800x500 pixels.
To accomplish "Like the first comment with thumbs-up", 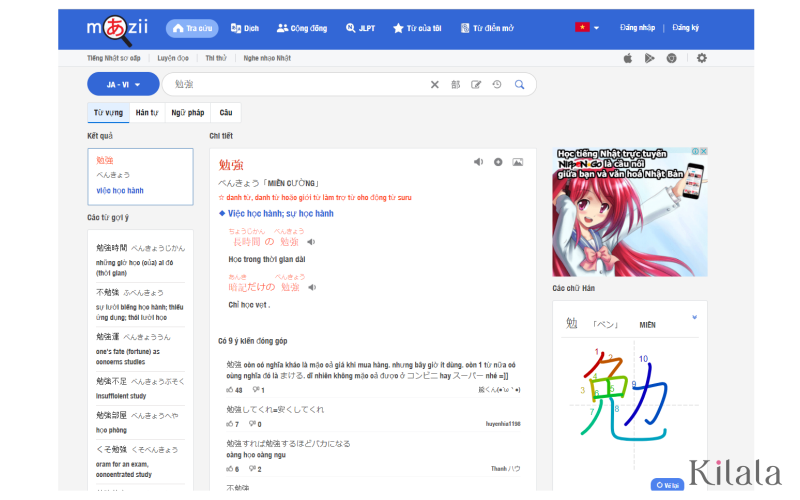I will tap(230, 389).
